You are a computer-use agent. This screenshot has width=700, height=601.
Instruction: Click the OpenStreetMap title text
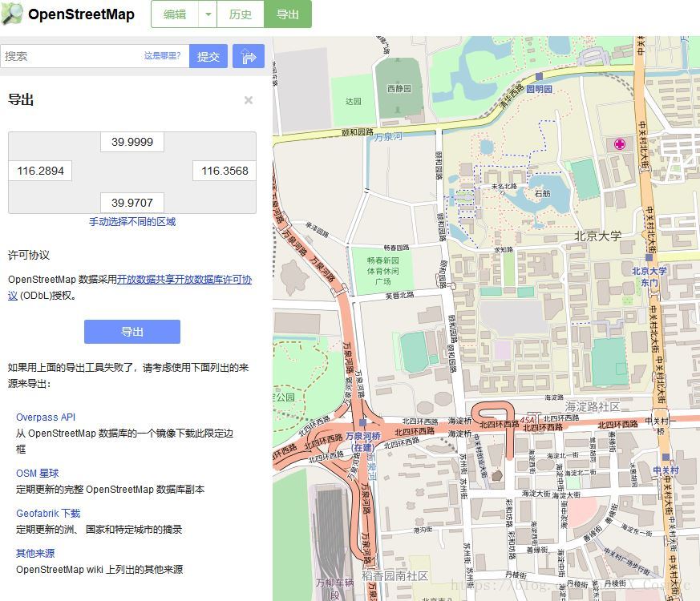tap(81, 14)
